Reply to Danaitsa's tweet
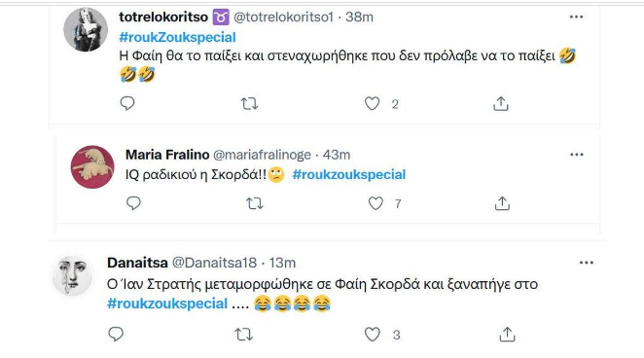Screen dimensions: 644x358 pyautogui.click(x=116, y=334)
